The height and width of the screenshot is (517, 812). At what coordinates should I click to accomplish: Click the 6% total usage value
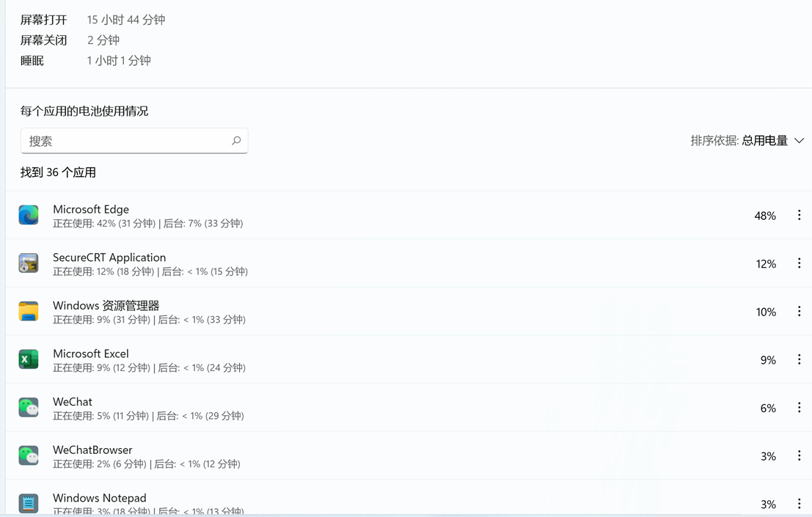(x=768, y=408)
